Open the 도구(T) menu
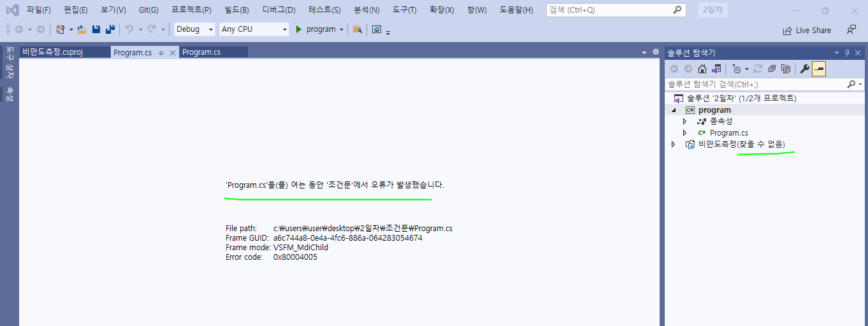This screenshot has height=326, width=868. (x=405, y=10)
